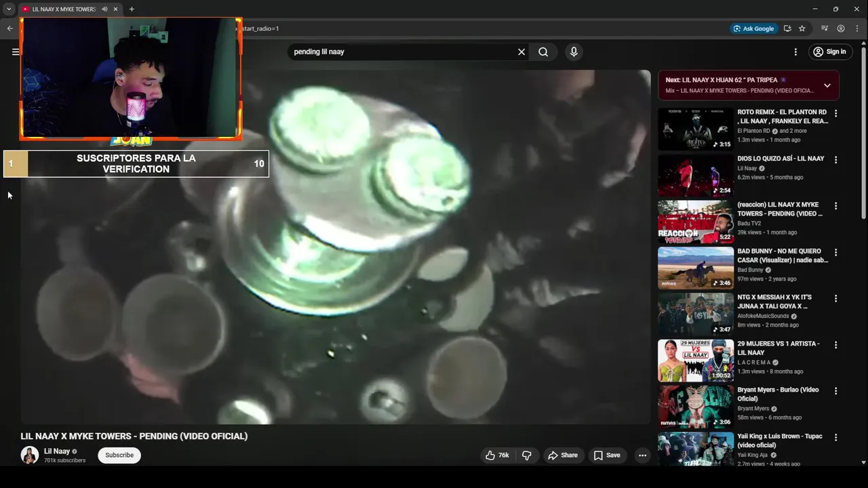Open the tab search dropdown arrow
The width and height of the screenshot is (868, 488).
(x=9, y=9)
